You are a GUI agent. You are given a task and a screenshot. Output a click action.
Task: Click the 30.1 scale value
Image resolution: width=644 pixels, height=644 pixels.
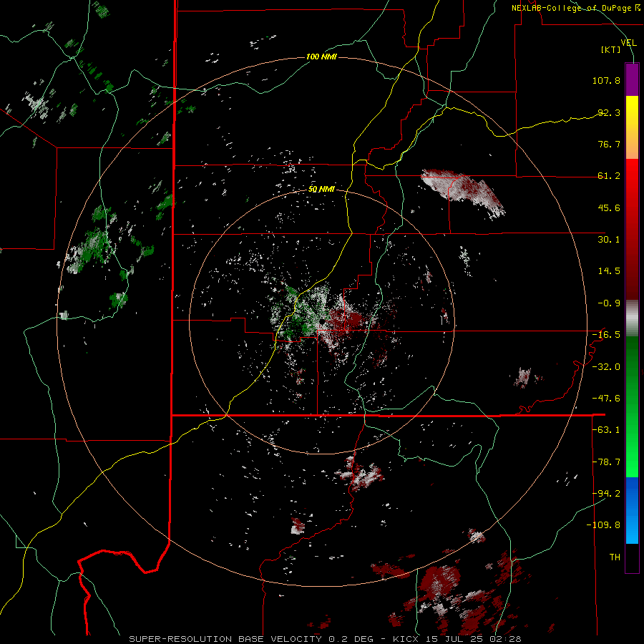609,240
